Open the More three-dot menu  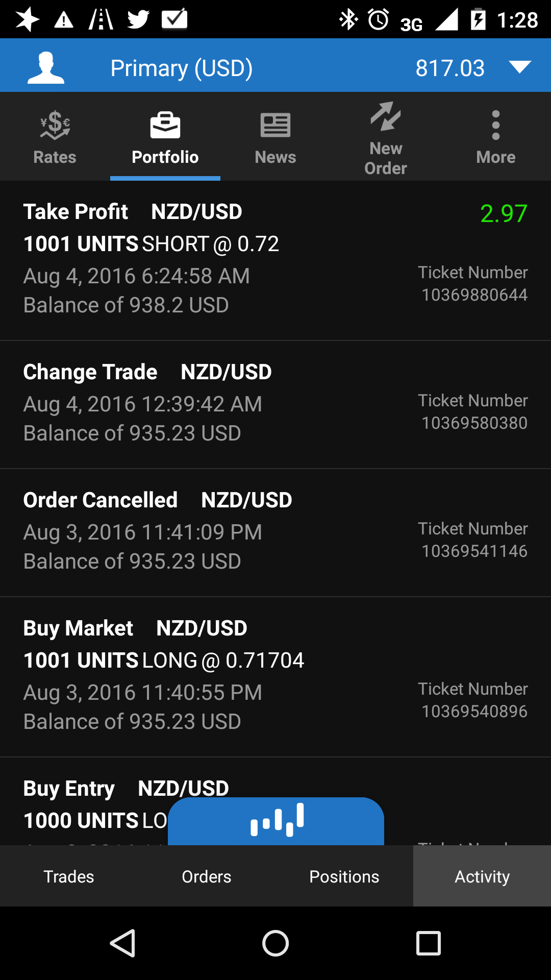(x=496, y=125)
